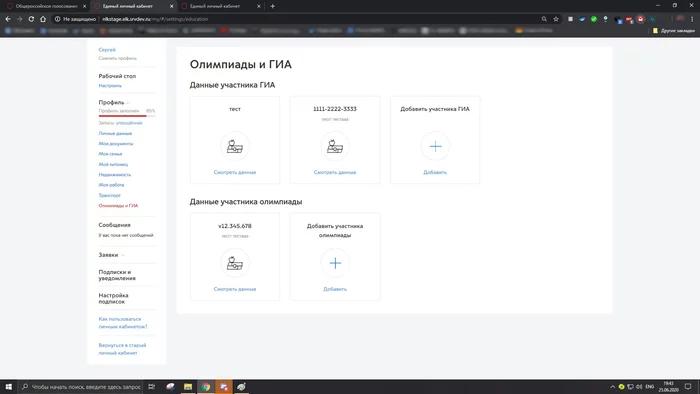Image resolution: width=700 pixels, height=394 pixels.
Task: Open 'Недвижимость' sidebar link
Action: click(115, 174)
